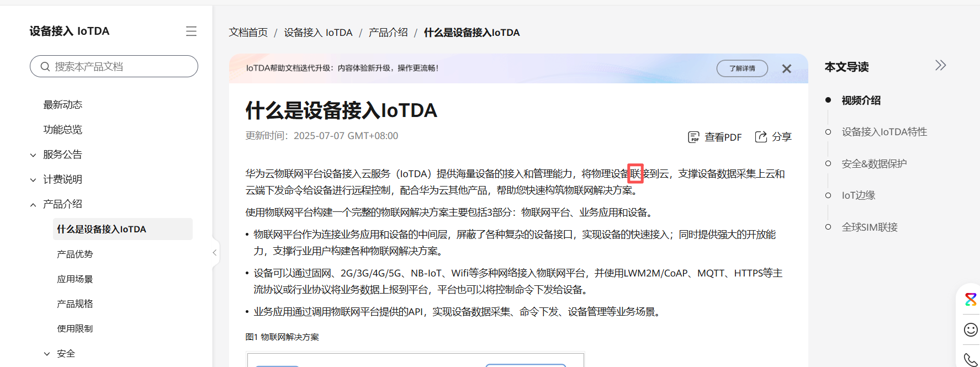Jump to 全球SIM联接 section

click(x=870, y=227)
